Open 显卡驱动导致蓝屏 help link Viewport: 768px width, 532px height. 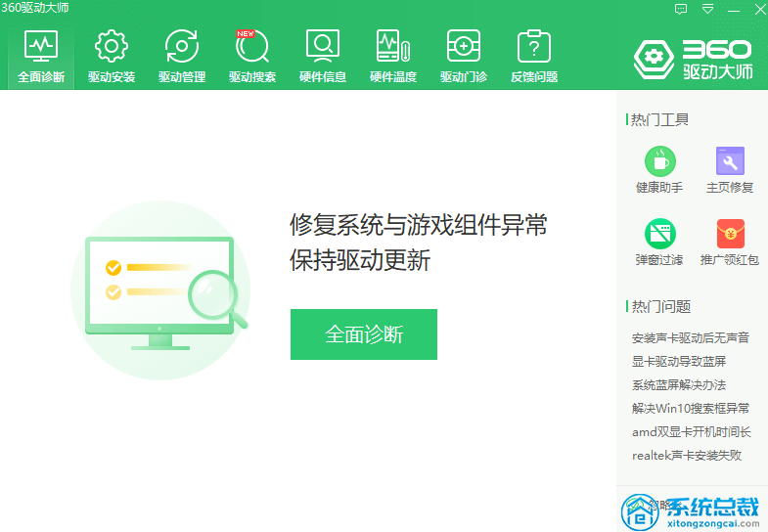[679, 361]
